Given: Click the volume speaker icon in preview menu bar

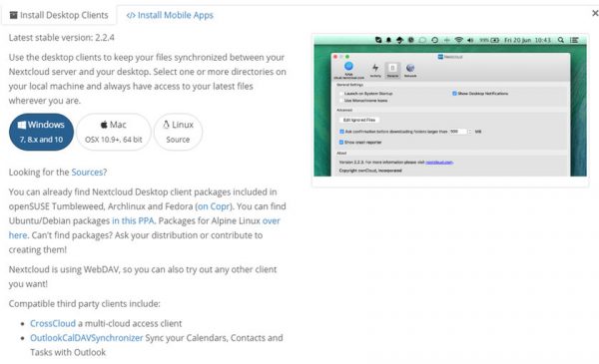Looking at the screenshot, I should [x=470, y=40].
